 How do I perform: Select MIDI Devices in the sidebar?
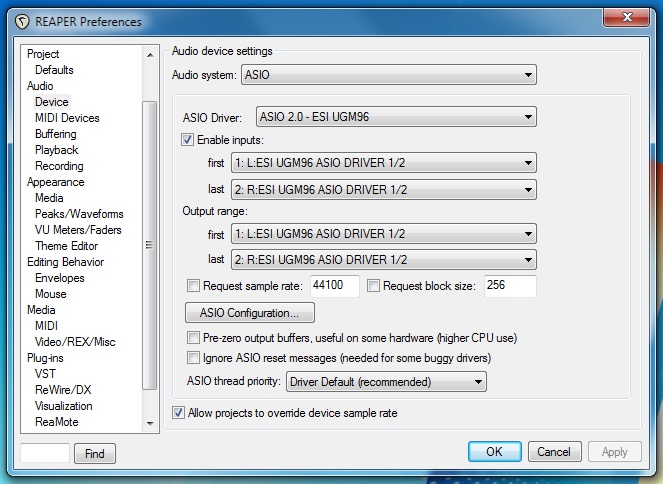[x=67, y=118]
